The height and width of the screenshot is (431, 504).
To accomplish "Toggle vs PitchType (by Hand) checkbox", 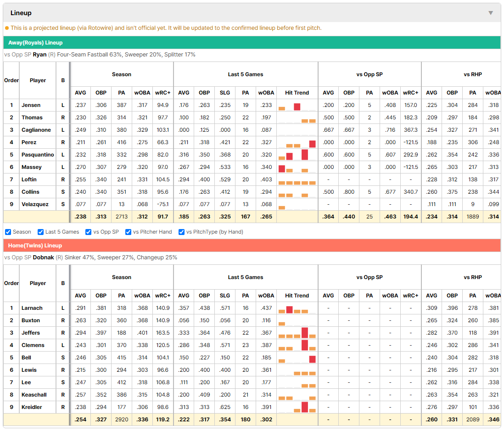I will coord(182,232).
